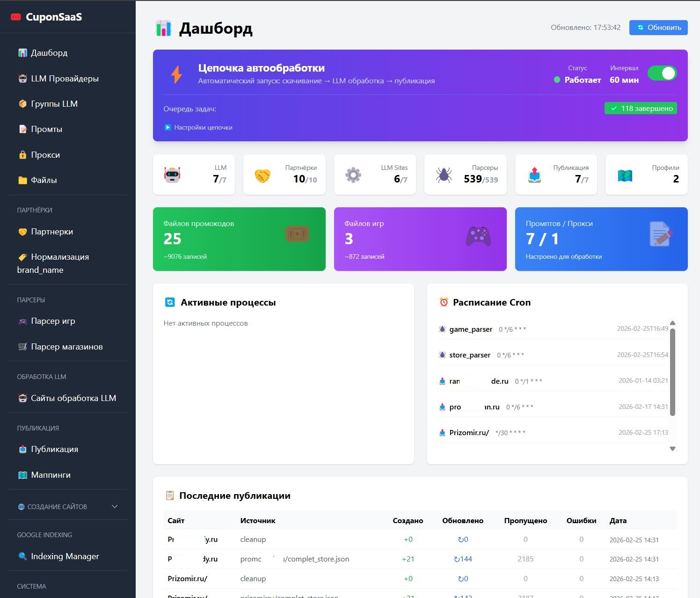Click the 118 завершено badge
This screenshot has width=700, height=598.
[x=640, y=109]
